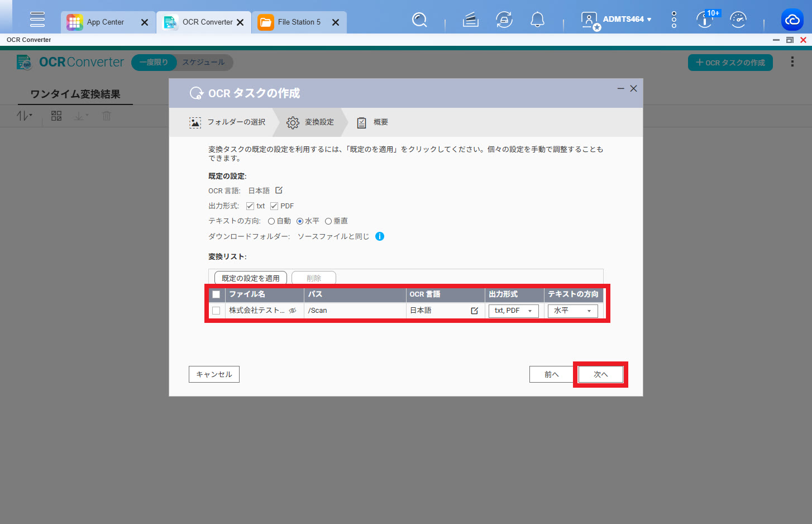The height and width of the screenshot is (524, 812).
Task: Select the 垂直 text direction radio button
Action: tap(328, 221)
